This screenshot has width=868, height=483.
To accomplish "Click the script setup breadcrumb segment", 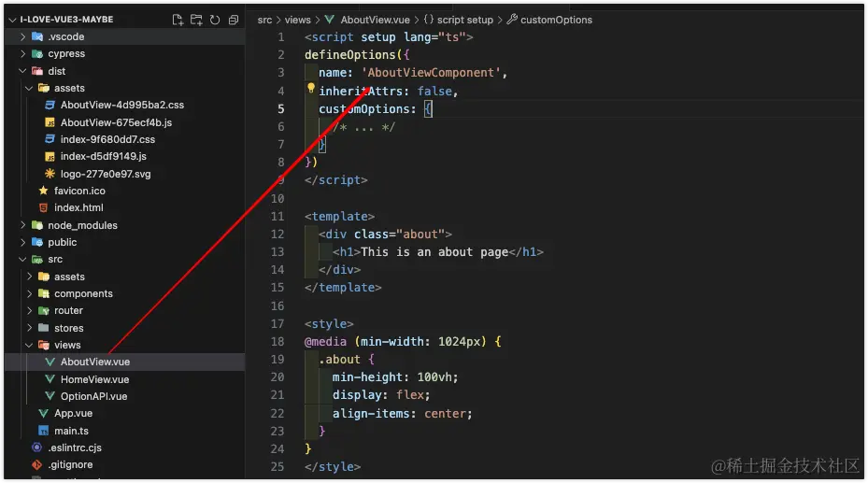I will pos(459,20).
